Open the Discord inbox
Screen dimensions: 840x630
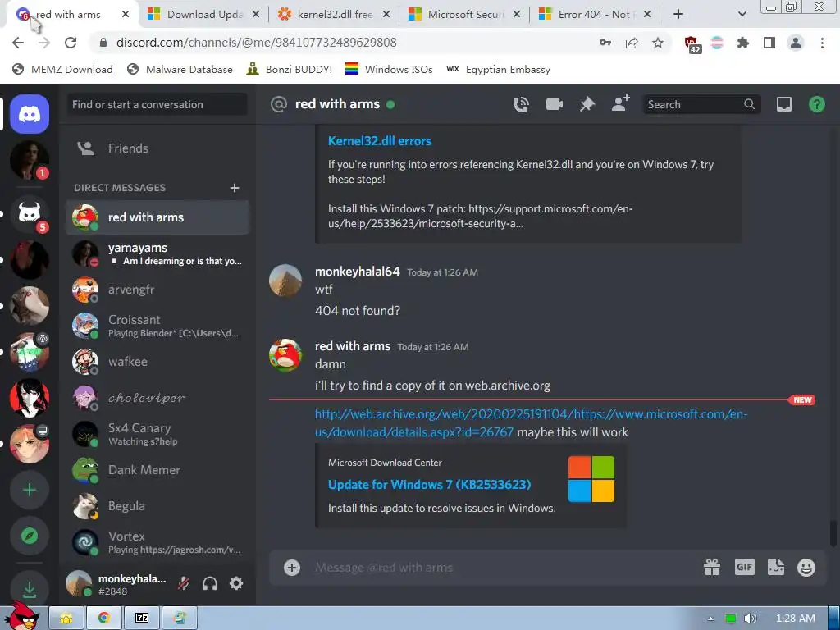[783, 104]
